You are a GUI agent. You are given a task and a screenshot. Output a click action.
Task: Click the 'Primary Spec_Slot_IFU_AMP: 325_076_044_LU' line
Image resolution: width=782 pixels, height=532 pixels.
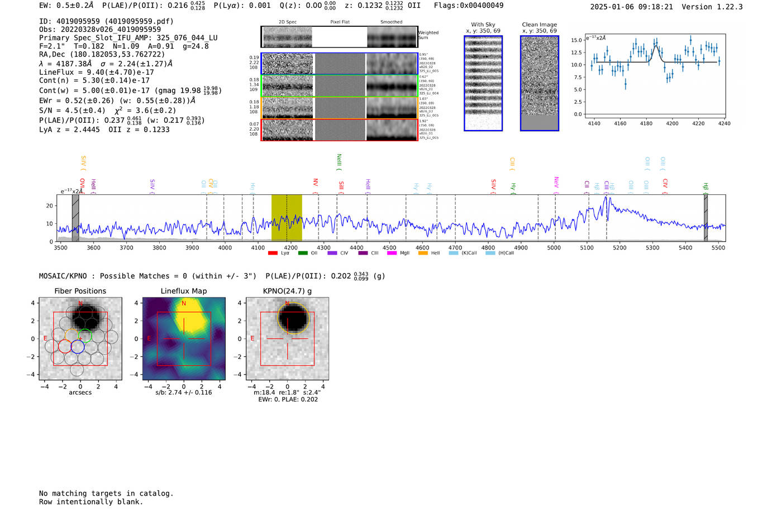point(128,38)
